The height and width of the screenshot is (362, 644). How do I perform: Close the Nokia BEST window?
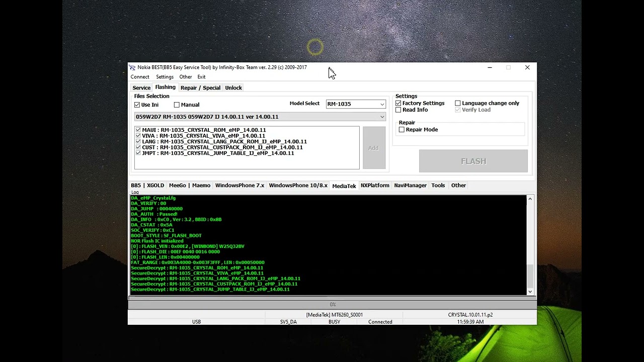coord(527,67)
